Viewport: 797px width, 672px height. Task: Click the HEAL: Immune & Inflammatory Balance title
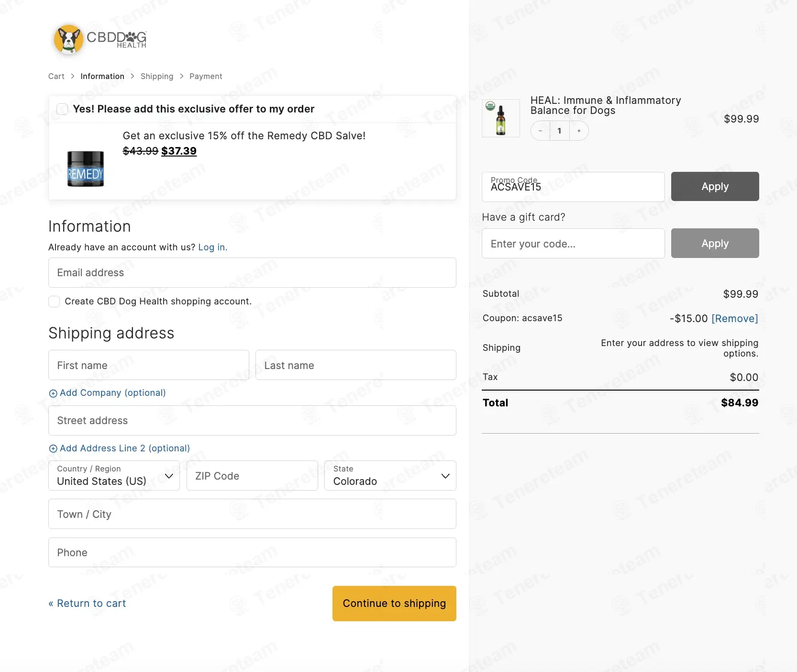click(606, 105)
